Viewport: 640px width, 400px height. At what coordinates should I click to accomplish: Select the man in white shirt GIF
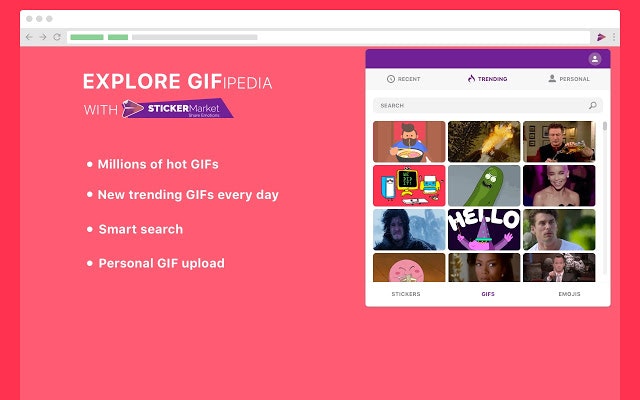pos(559,230)
